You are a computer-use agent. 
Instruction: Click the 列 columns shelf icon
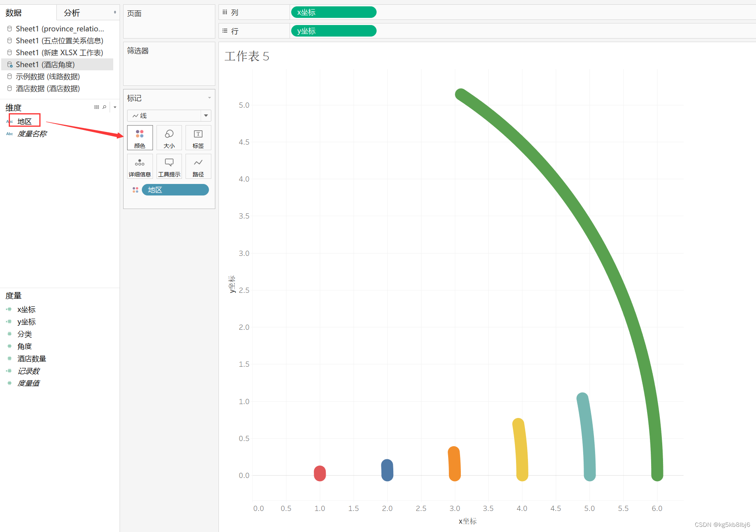coord(225,12)
